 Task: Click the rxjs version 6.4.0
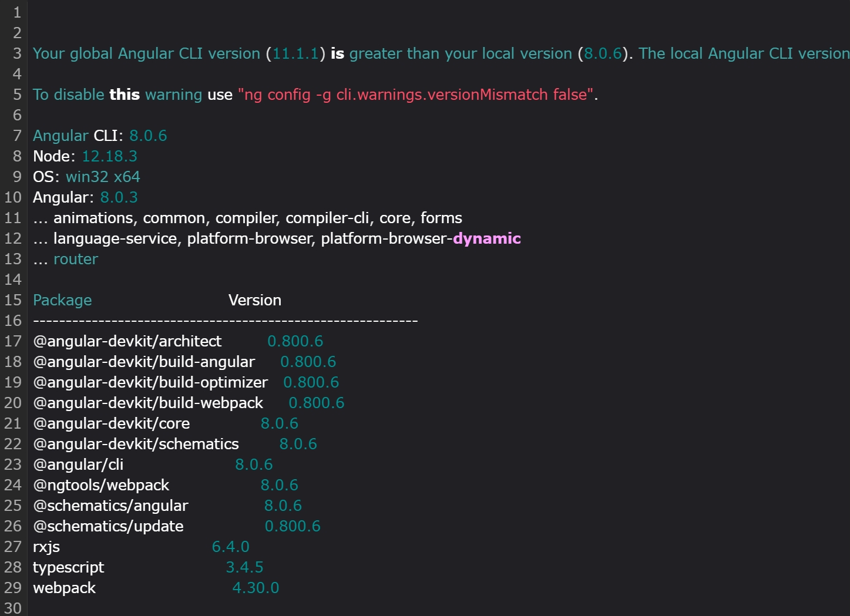(231, 547)
